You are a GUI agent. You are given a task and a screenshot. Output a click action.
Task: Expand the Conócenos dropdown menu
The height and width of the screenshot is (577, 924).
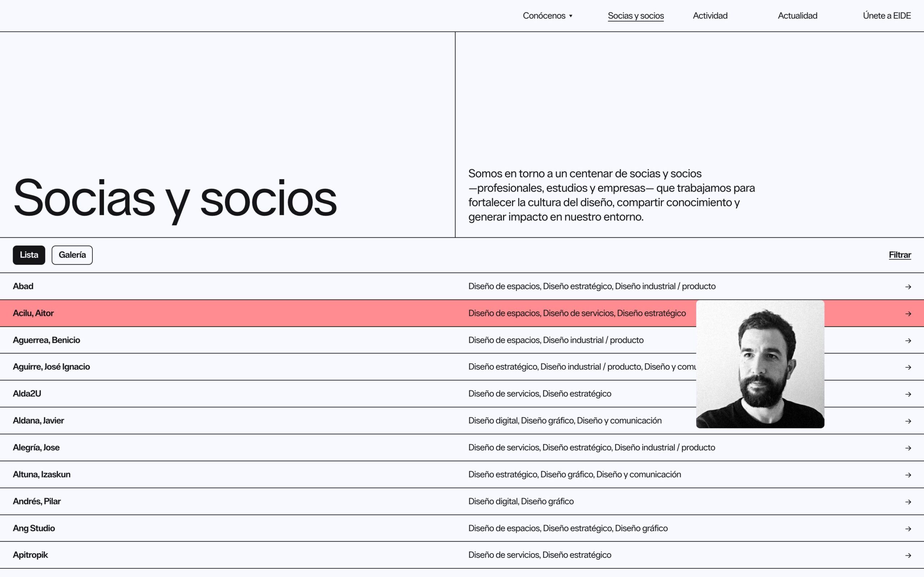click(547, 16)
